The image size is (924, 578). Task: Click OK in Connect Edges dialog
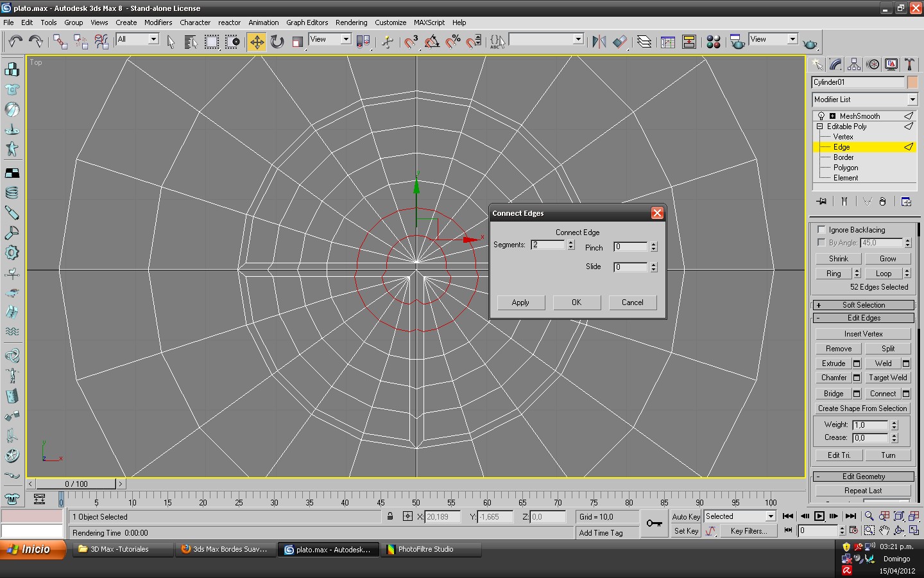(576, 302)
